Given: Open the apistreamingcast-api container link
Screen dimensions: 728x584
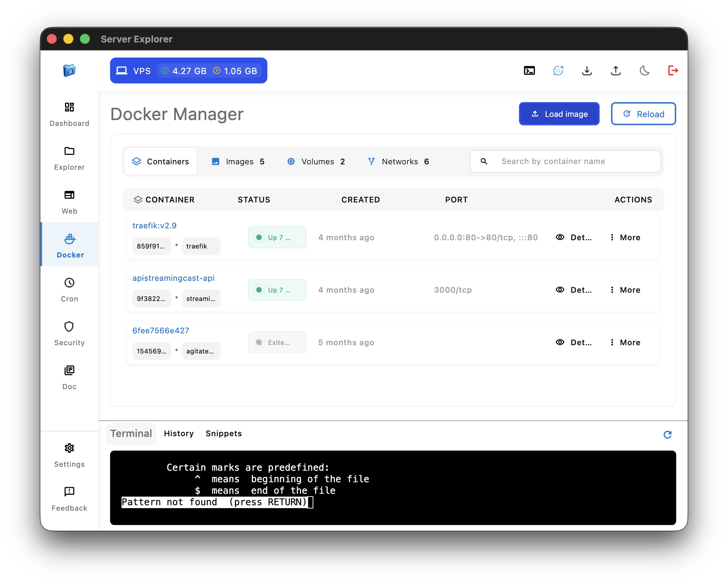Looking at the screenshot, I should coord(174,278).
